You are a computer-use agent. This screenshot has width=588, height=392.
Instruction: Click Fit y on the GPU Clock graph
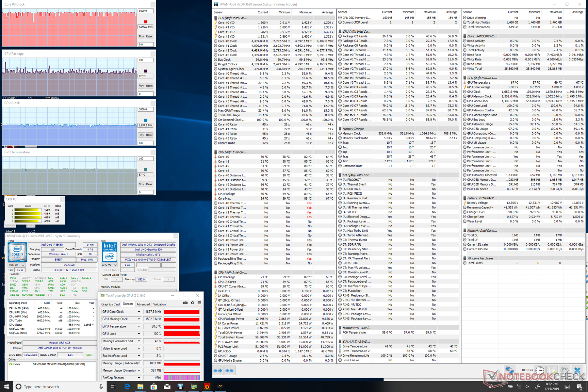tap(141, 135)
